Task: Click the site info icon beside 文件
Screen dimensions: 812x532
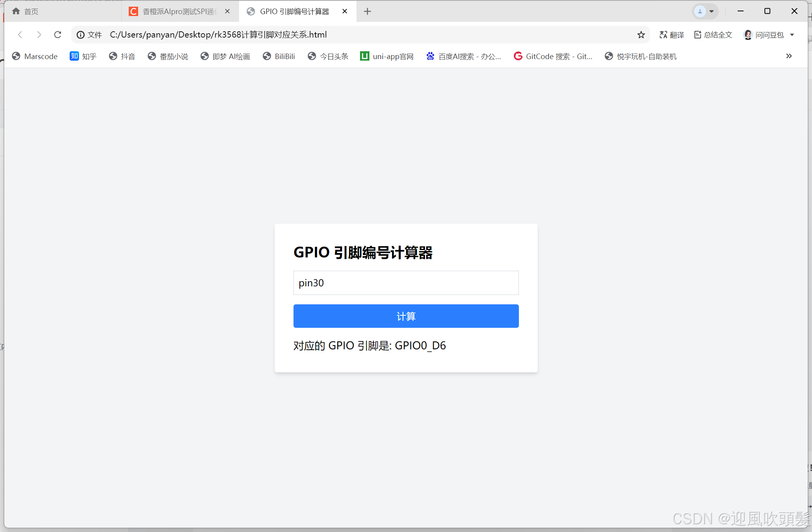Action: click(81, 35)
